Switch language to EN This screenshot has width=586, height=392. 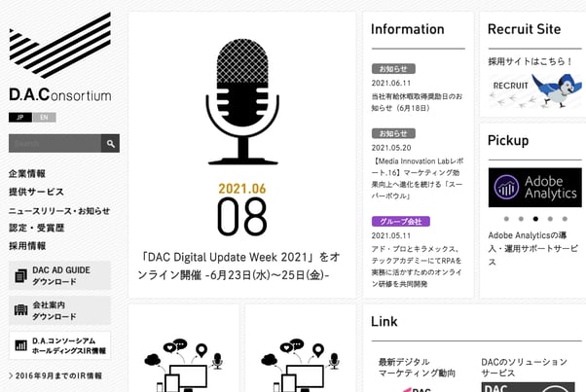44,118
